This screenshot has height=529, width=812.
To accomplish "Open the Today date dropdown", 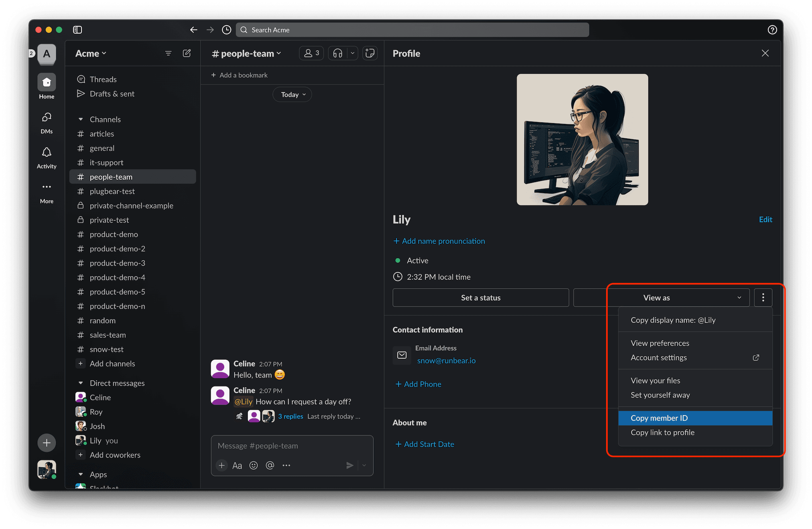I will pos(292,95).
